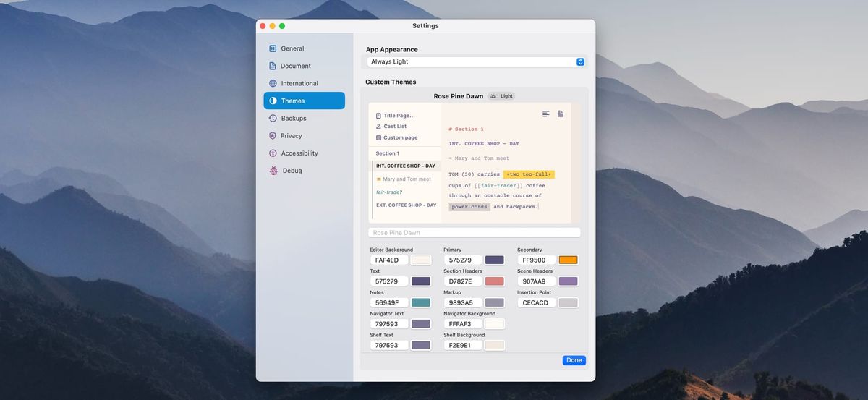Click the document page icon in preview
Viewport: 868px width, 400px height.
click(560, 114)
